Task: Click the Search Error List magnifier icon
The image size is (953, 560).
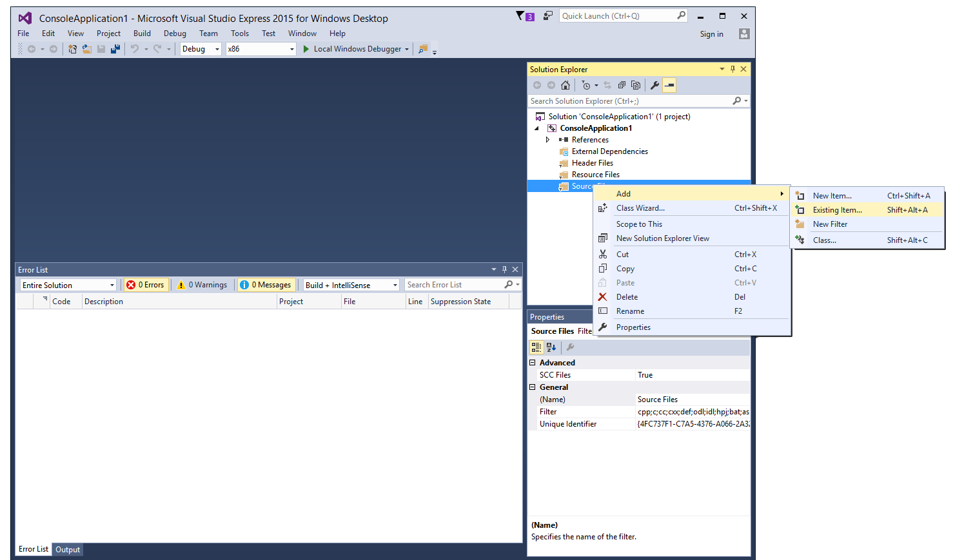Action: tap(509, 285)
